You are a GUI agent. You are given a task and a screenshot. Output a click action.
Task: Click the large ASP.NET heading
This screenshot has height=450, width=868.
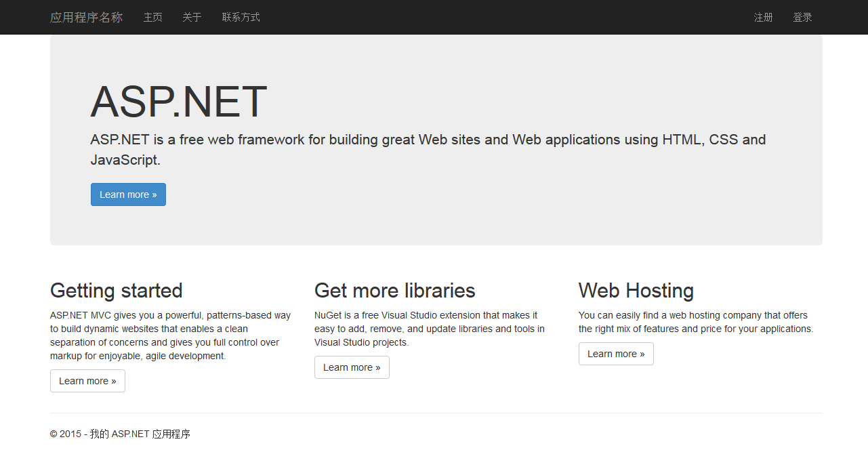179,102
